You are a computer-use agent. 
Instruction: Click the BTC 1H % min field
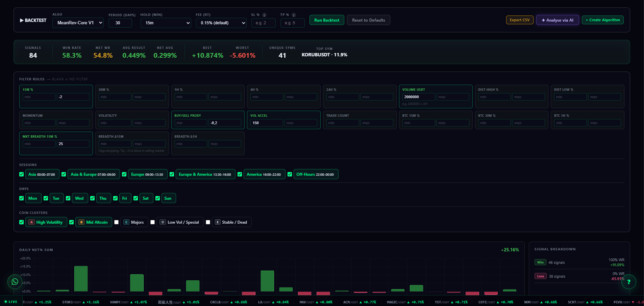pyautogui.click(x=570, y=123)
